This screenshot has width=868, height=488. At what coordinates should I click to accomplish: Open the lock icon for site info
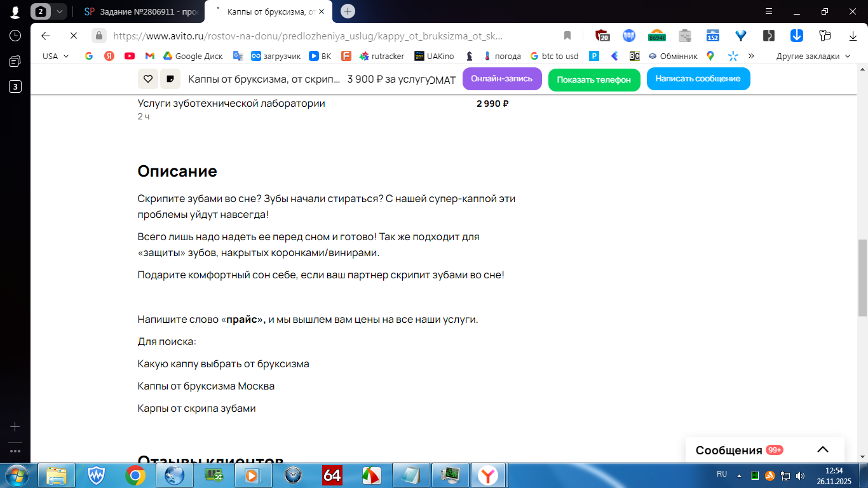click(x=98, y=36)
